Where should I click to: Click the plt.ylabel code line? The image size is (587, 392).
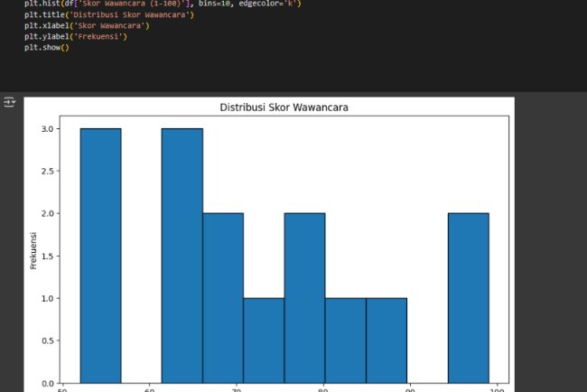coord(76,37)
